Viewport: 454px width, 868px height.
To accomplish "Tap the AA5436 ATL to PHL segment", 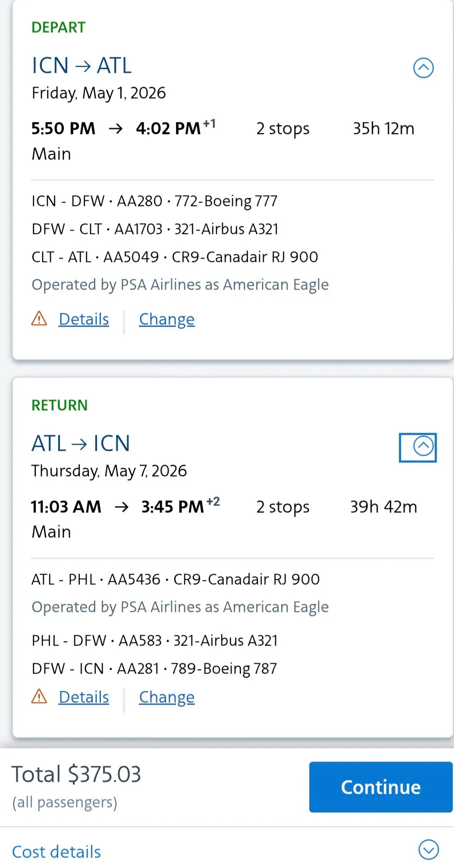I will point(175,579).
